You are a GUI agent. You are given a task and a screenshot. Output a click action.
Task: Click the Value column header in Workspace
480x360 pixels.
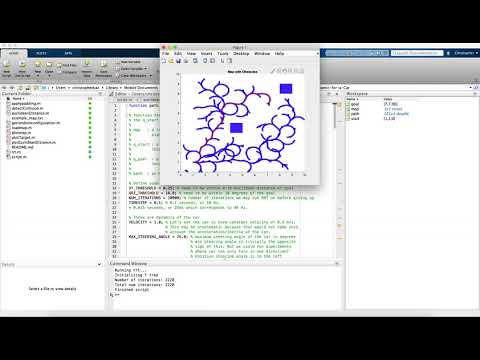click(388, 99)
